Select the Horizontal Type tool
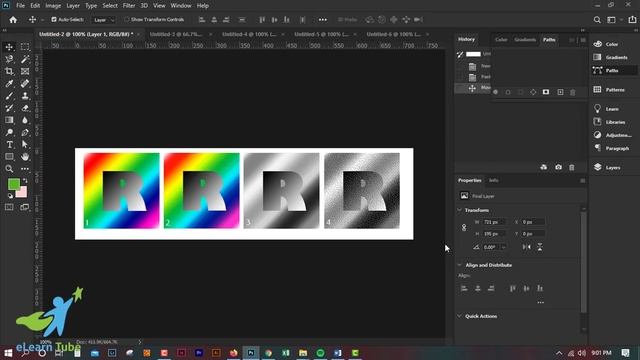 9,144
